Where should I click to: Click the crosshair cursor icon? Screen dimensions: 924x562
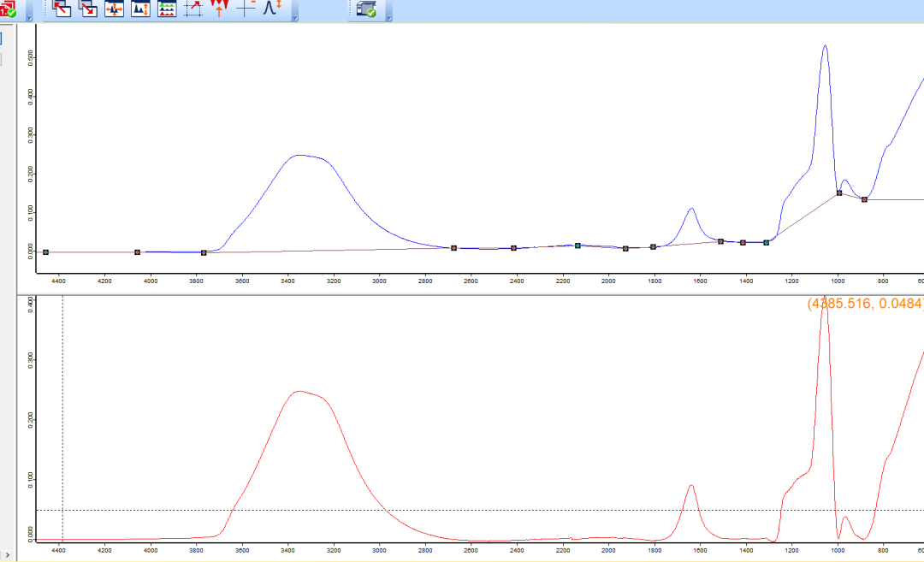click(246, 9)
